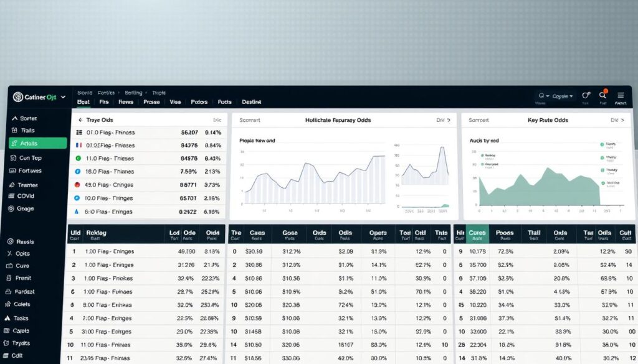
Task: Click cell 49.190 in first table row
Action: 186,251
